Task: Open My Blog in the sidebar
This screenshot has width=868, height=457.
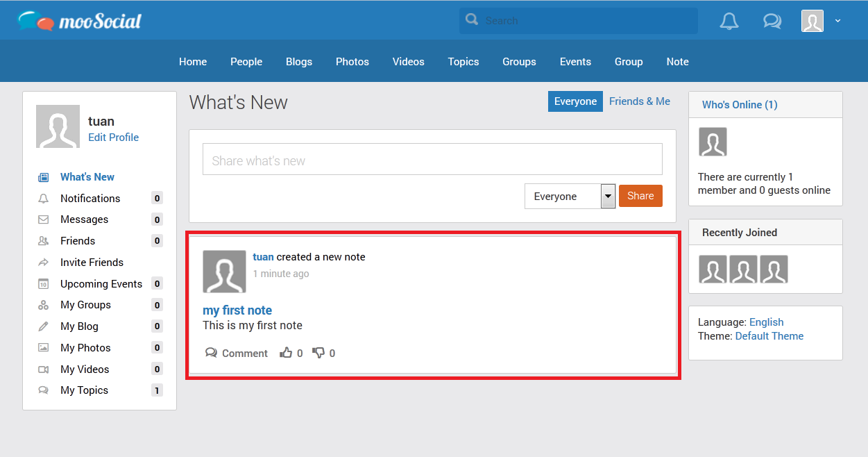Action: [79, 326]
